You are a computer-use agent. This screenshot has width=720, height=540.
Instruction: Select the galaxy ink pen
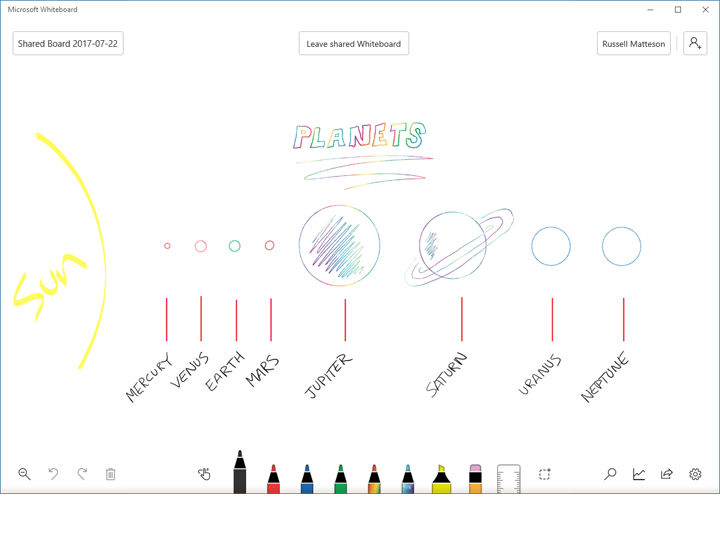(x=407, y=478)
